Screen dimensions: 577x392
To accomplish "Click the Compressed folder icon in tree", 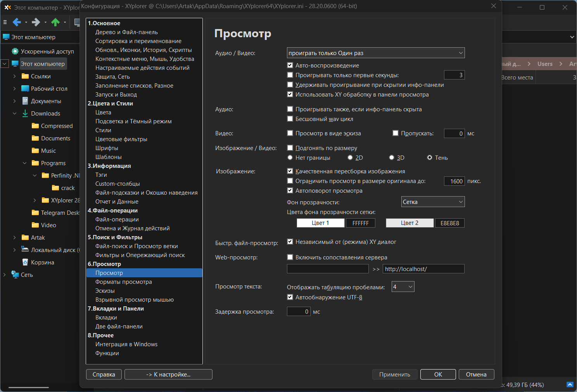I will [x=35, y=126].
